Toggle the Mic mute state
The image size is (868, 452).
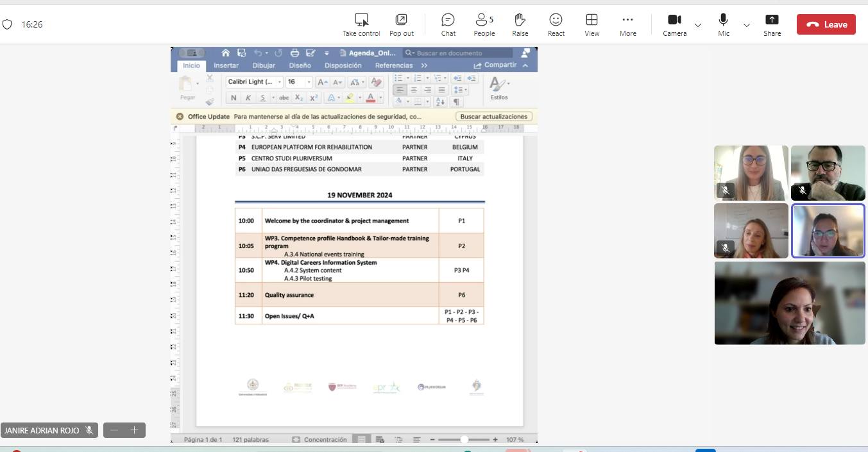tap(723, 24)
